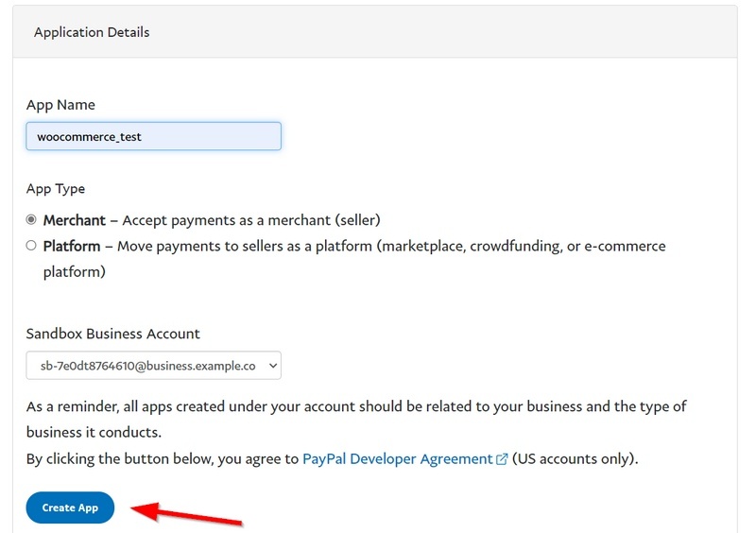756x533 pixels.
Task: Click the App Name input field
Action: tap(153, 136)
